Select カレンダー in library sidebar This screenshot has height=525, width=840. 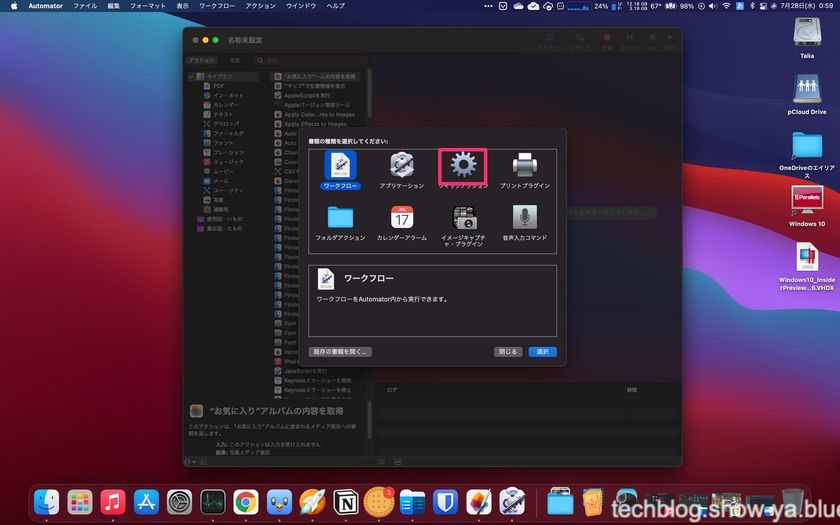coord(226,104)
